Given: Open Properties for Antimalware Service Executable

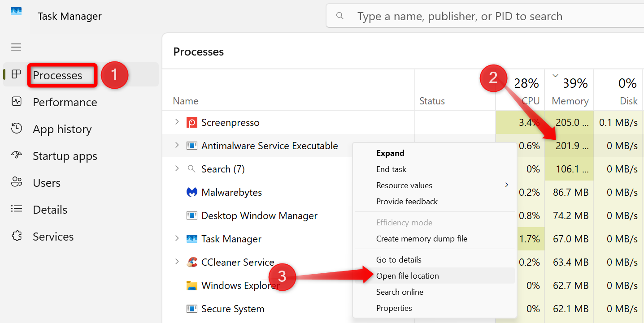Looking at the screenshot, I should [x=394, y=308].
